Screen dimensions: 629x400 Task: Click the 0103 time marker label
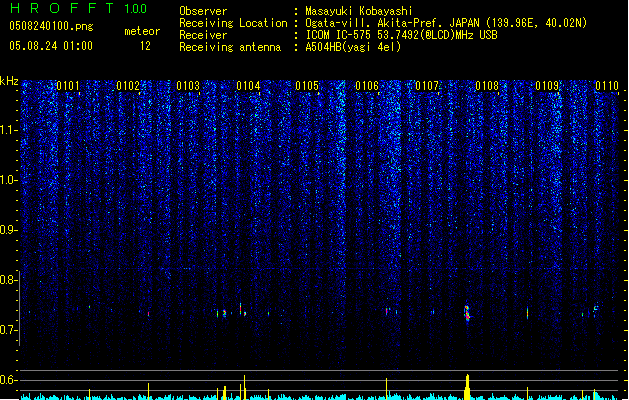point(188,86)
